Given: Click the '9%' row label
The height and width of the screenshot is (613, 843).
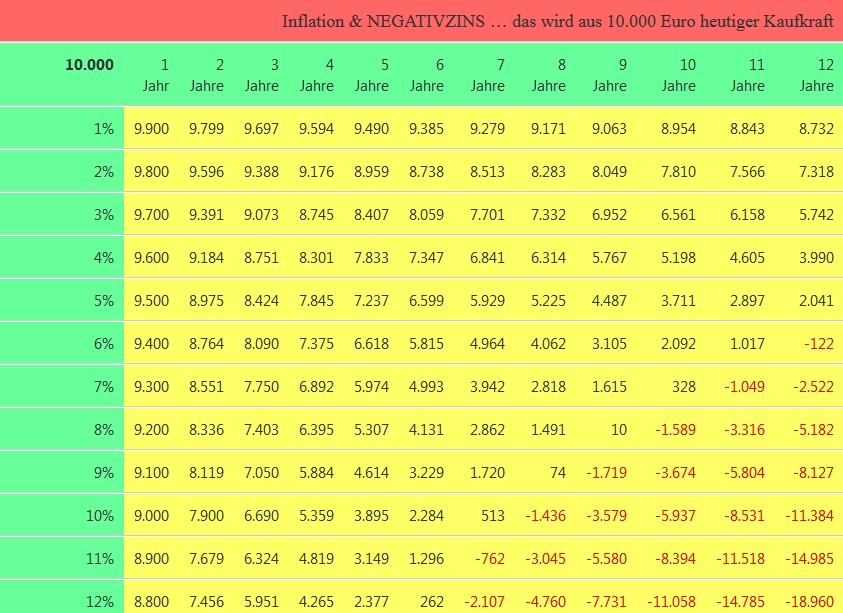Looking at the screenshot, I should pos(104,473).
